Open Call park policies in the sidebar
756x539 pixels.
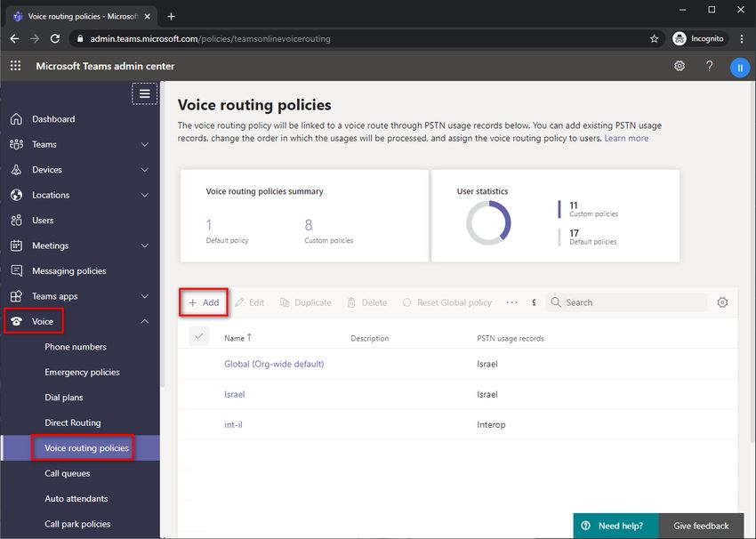coord(77,524)
